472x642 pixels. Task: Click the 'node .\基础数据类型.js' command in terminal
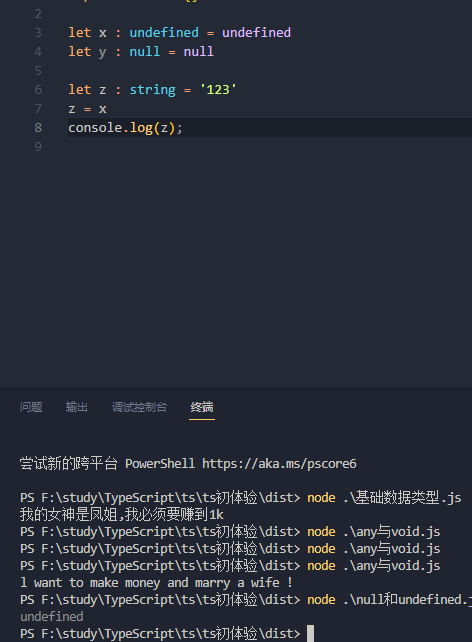(x=384, y=498)
